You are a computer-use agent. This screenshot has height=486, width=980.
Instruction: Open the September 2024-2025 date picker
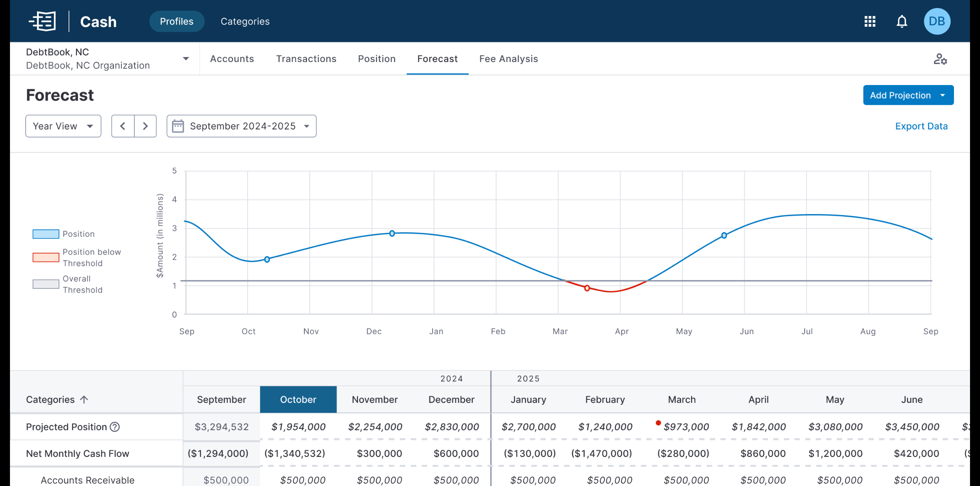pyautogui.click(x=242, y=126)
